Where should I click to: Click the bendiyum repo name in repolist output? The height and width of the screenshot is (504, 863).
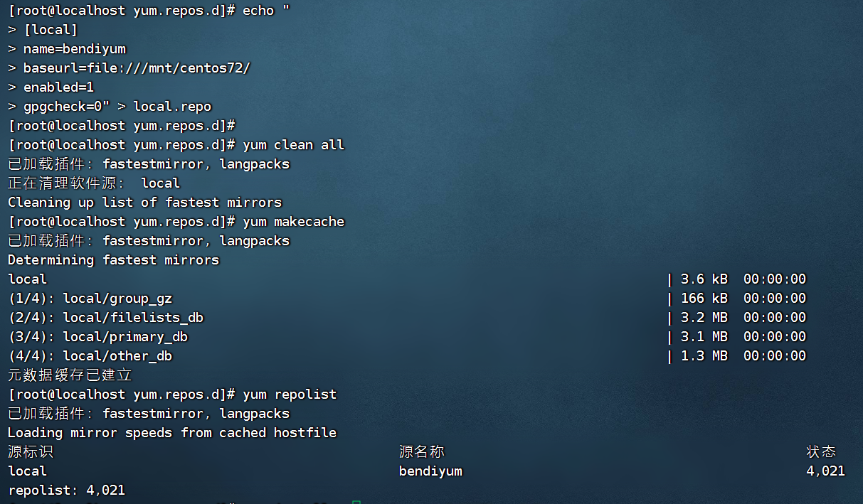coord(430,471)
